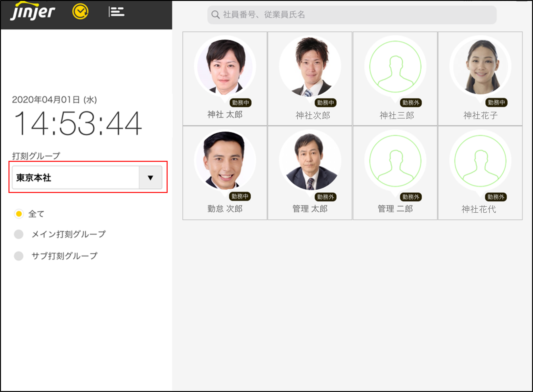Open the 東京本社 dropdown arrow

coord(150,178)
